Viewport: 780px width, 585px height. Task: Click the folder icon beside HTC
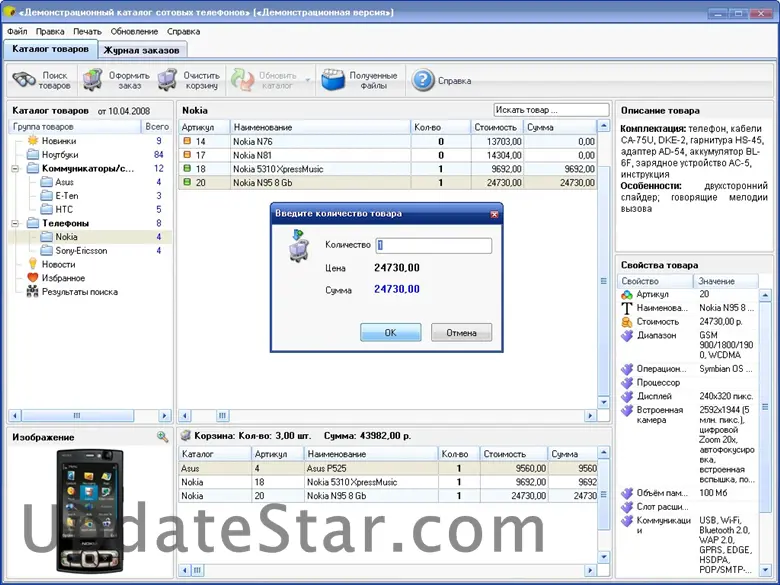pyautogui.click(x=46, y=209)
